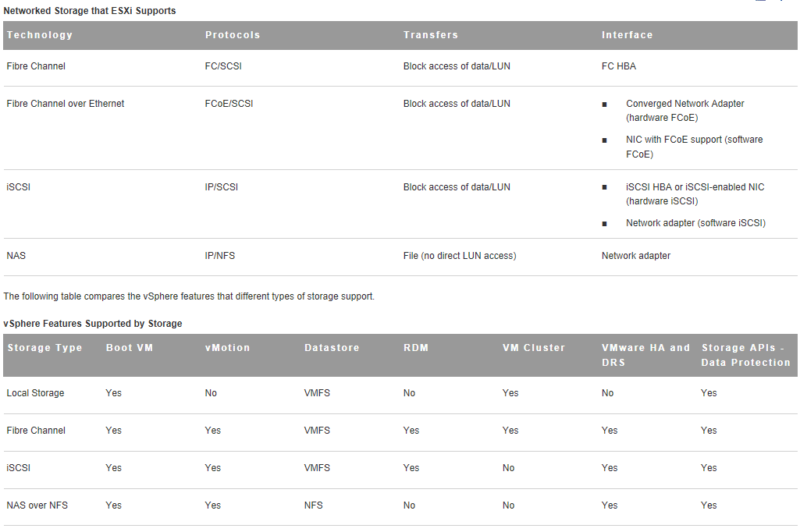Screen dimensions: 800x532
Task: Click iSCSI row Datastore 'VMFS' cell
Action: 317,468
